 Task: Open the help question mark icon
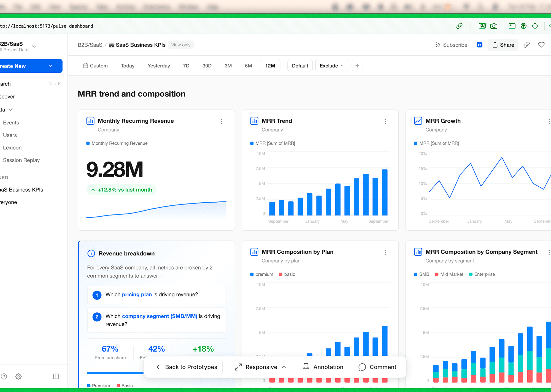[4, 376]
